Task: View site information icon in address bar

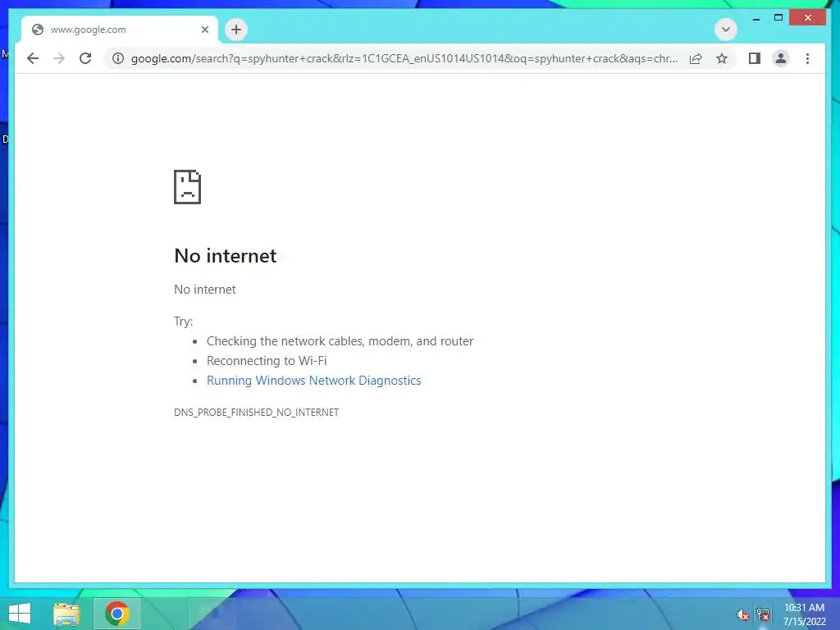Action: pyautogui.click(x=118, y=58)
